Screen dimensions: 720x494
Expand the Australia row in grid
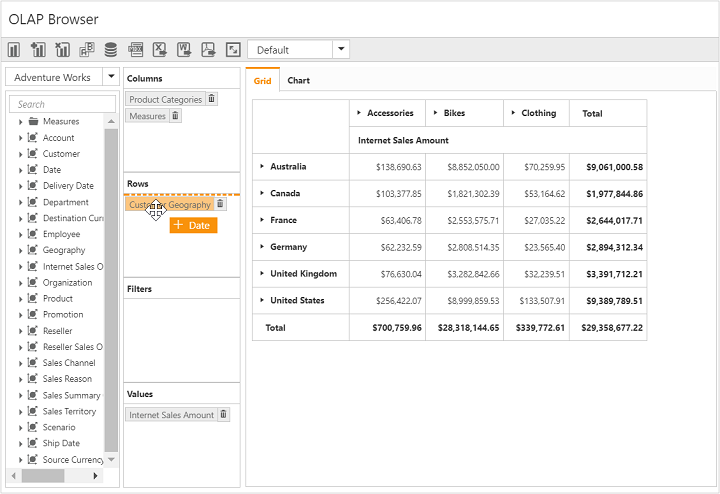[262, 167]
